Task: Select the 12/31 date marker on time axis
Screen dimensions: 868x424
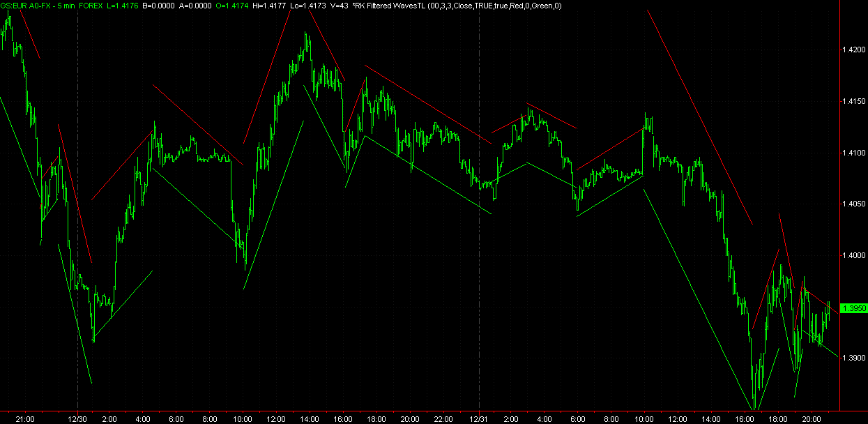Action: click(479, 419)
